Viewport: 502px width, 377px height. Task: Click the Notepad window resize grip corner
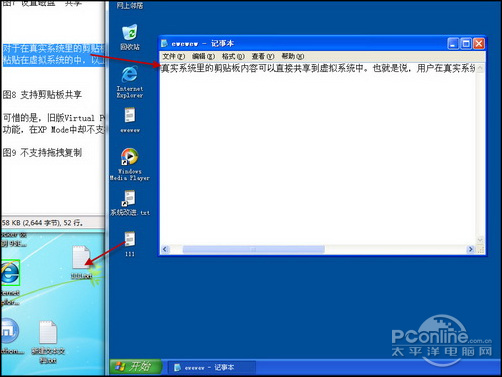480,249
